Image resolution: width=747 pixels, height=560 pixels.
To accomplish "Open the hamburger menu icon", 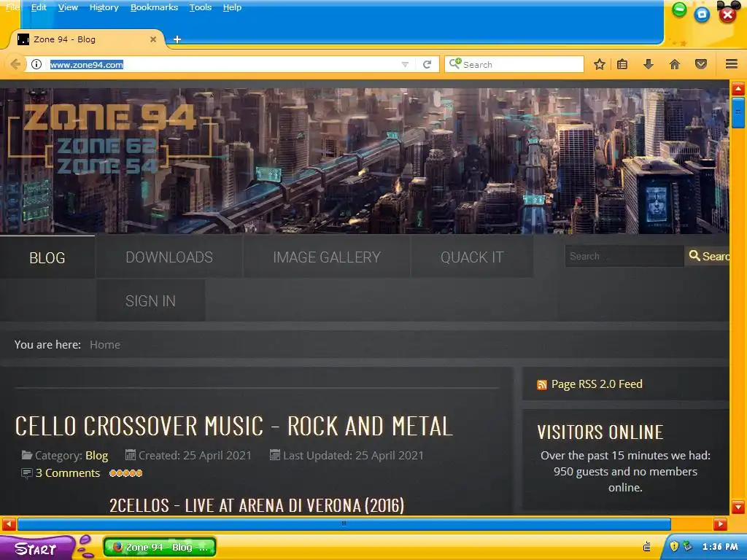I will point(732,64).
